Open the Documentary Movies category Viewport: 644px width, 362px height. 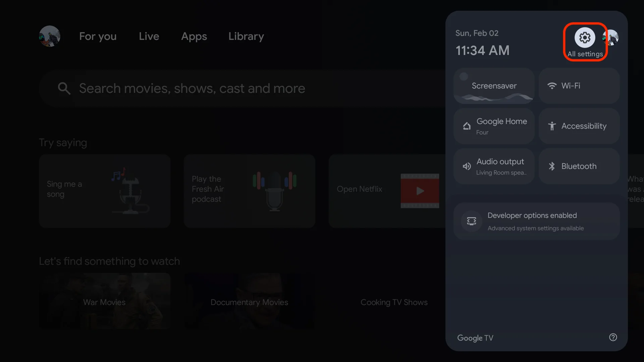coord(250,301)
